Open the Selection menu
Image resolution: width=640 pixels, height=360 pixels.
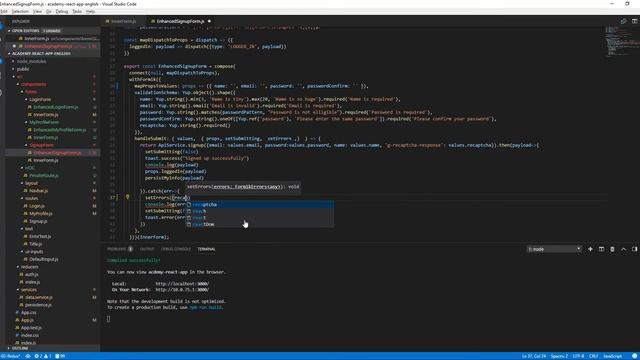pos(20,11)
